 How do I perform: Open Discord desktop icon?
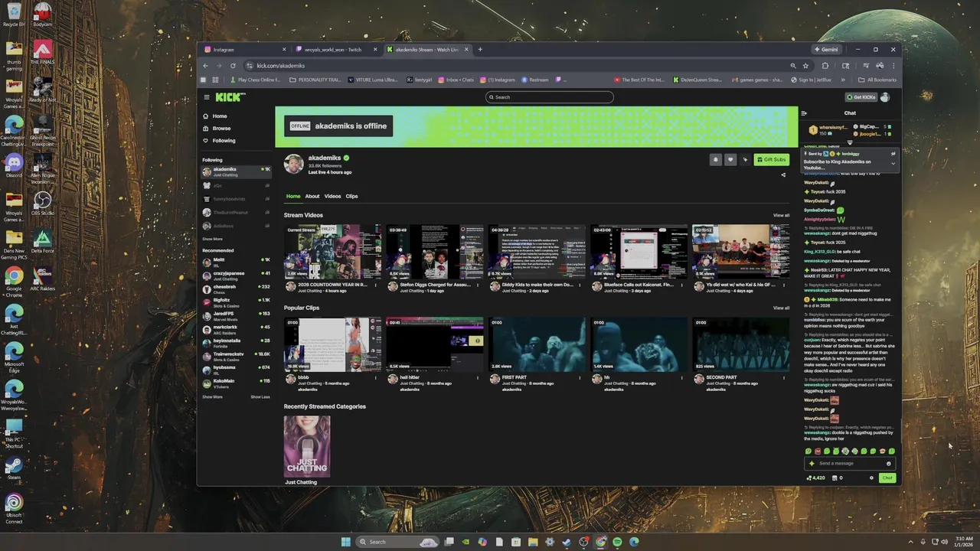(x=14, y=165)
